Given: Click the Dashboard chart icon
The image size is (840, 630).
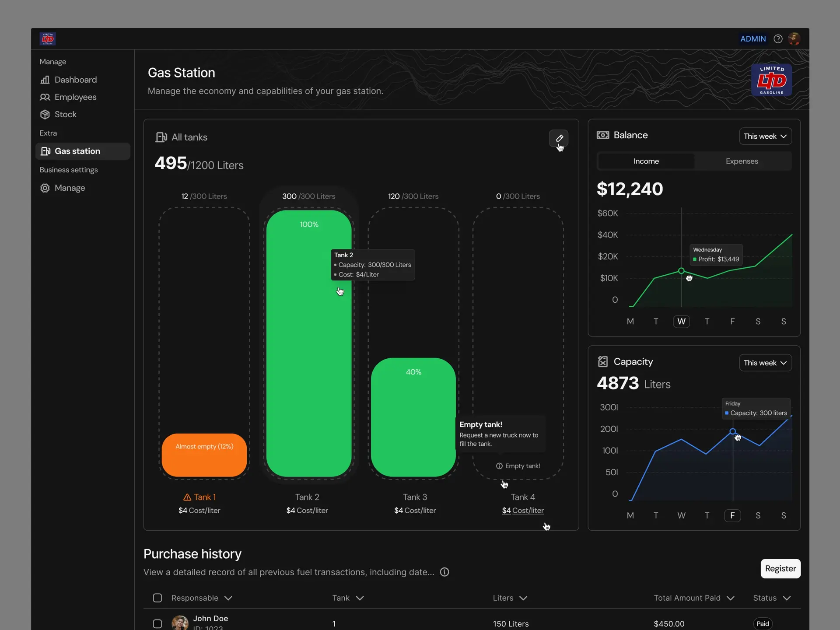Looking at the screenshot, I should 45,80.
